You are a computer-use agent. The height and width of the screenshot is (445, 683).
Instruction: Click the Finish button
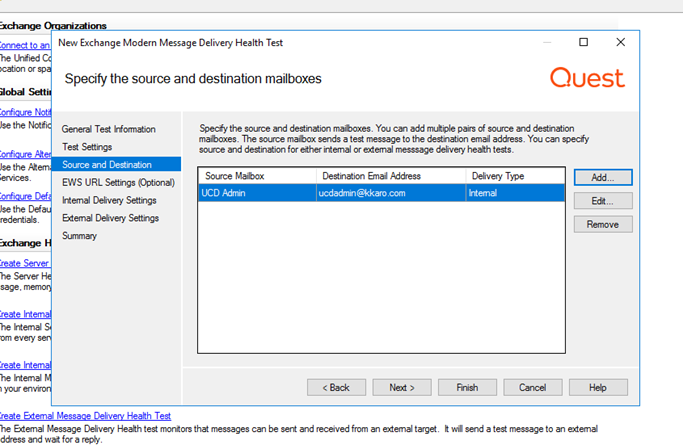click(467, 387)
